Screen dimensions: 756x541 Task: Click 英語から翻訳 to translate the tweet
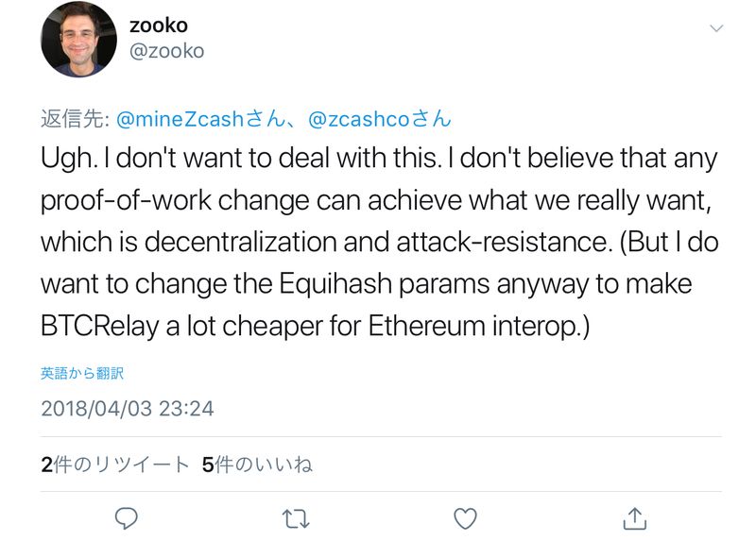[x=82, y=373]
